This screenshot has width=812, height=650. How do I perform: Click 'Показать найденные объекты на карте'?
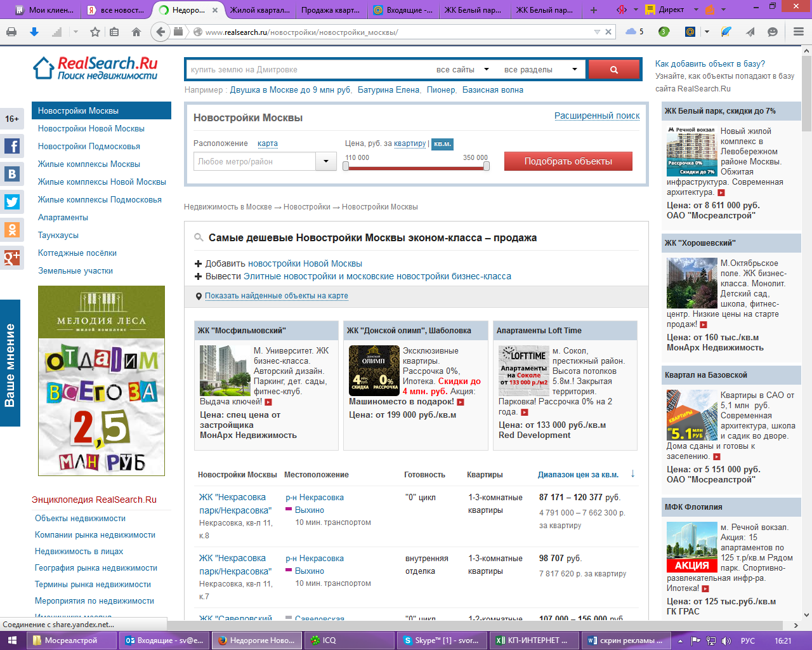[276, 296]
